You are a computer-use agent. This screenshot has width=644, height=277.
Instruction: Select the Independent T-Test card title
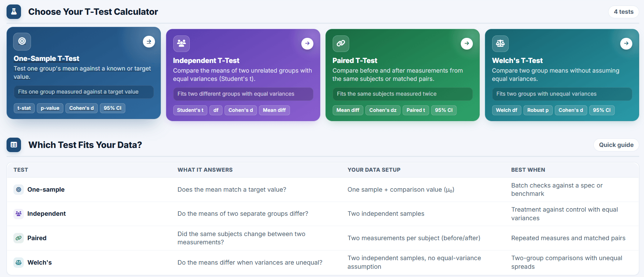pyautogui.click(x=206, y=61)
